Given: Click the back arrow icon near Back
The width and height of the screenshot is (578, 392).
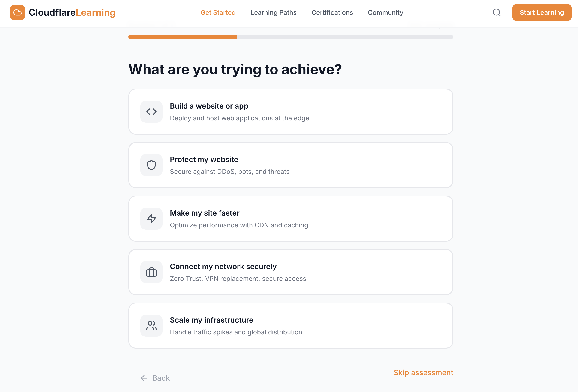Looking at the screenshot, I should pyautogui.click(x=144, y=378).
